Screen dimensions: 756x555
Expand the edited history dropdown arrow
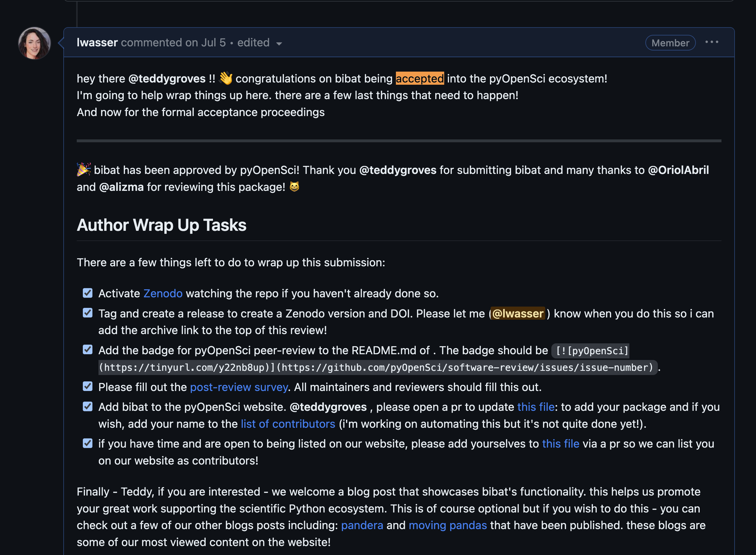279,44
